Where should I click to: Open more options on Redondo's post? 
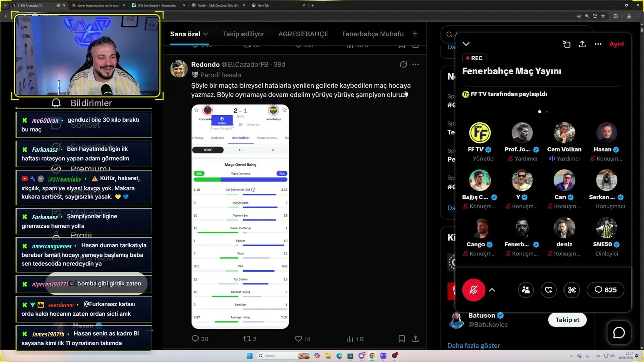(x=415, y=65)
